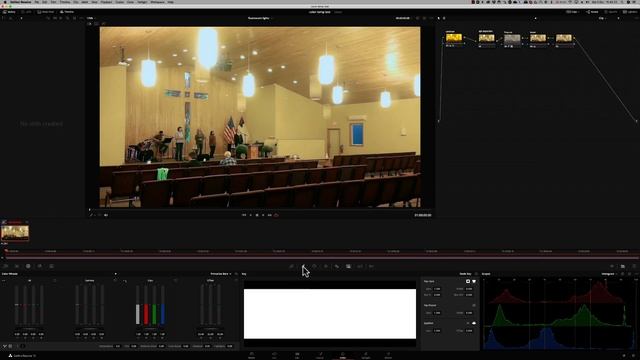Open the Clip node graph mode dropdown
This screenshot has width=640, height=360.
[602, 18]
